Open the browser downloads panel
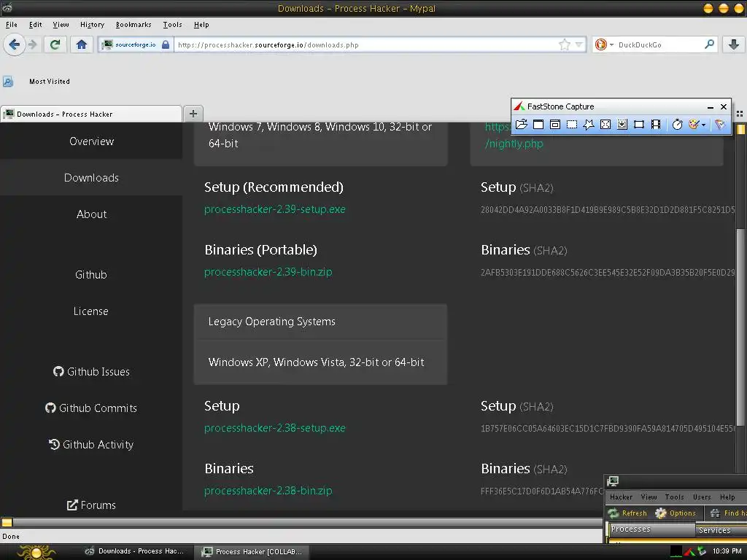Viewport: 747px width, 560px height. pyautogui.click(x=734, y=44)
